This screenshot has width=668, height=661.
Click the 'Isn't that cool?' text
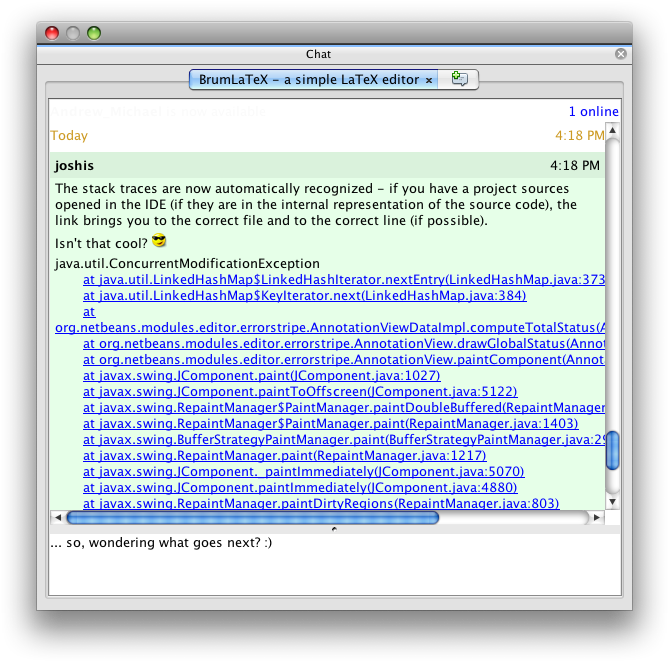[101, 243]
